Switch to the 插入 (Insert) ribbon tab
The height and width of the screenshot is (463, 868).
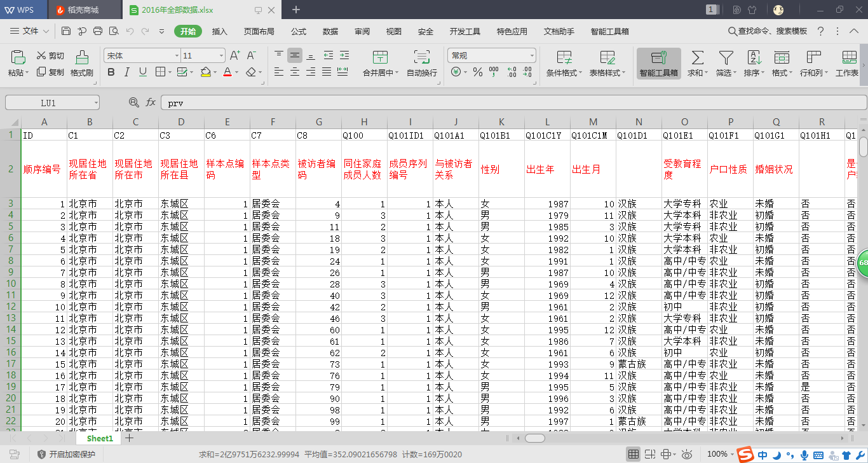(219, 32)
